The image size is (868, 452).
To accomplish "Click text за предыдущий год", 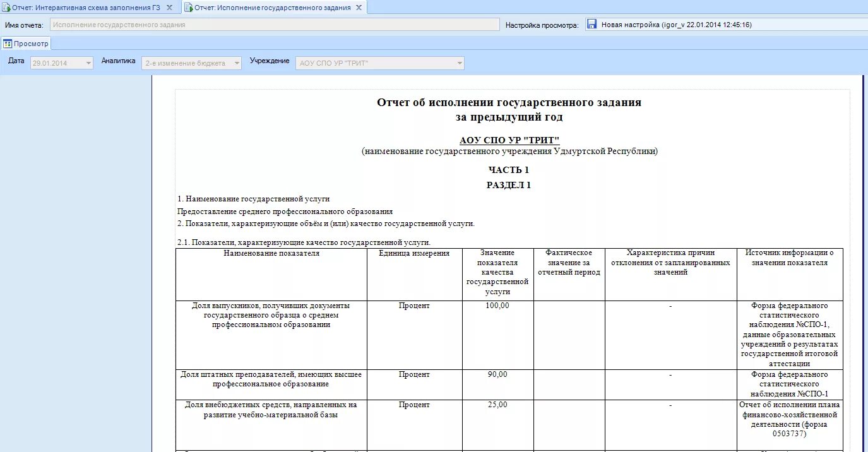I will (x=509, y=117).
